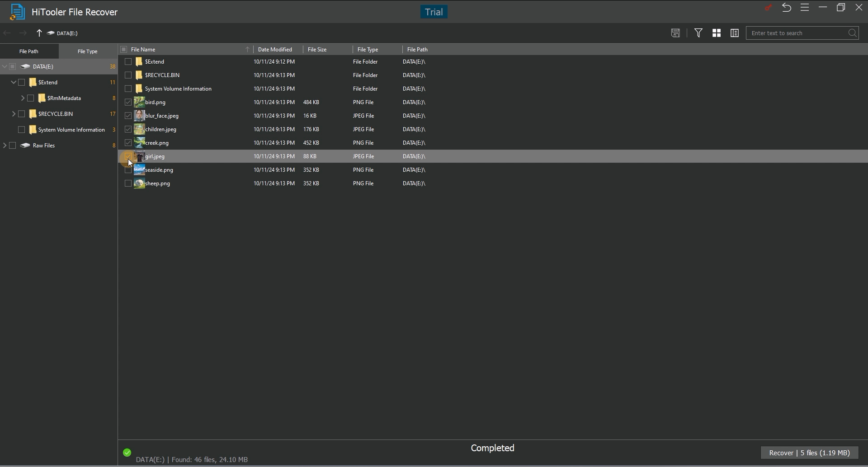Select the sheep.png file name
Image resolution: width=868 pixels, height=467 pixels.
(x=157, y=183)
